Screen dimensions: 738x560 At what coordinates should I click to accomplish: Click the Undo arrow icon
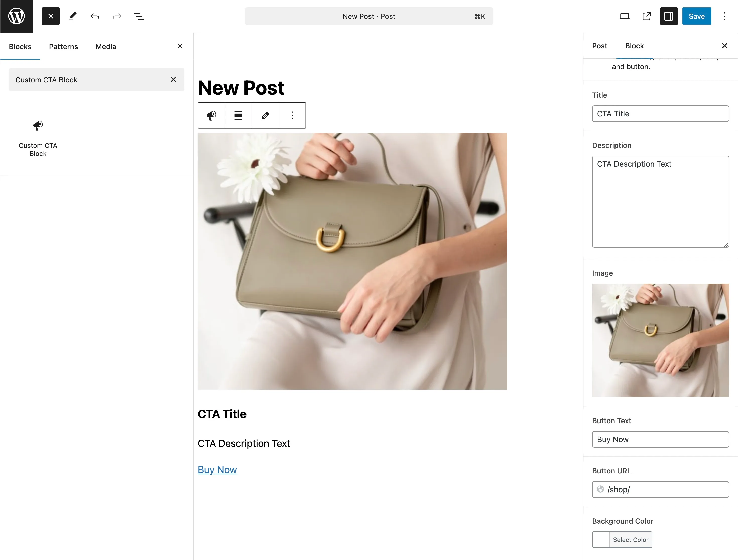(x=95, y=16)
